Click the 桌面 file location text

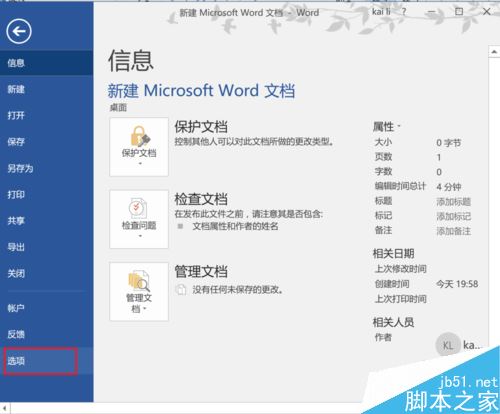[118, 108]
